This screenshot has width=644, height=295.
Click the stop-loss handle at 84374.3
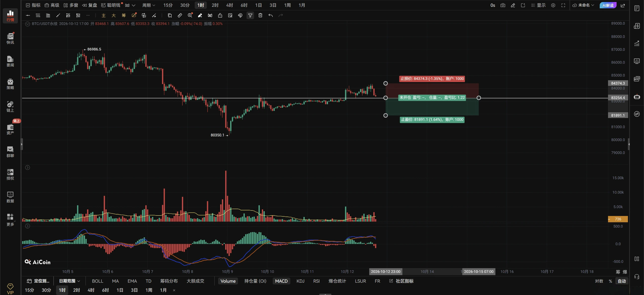point(385,83)
